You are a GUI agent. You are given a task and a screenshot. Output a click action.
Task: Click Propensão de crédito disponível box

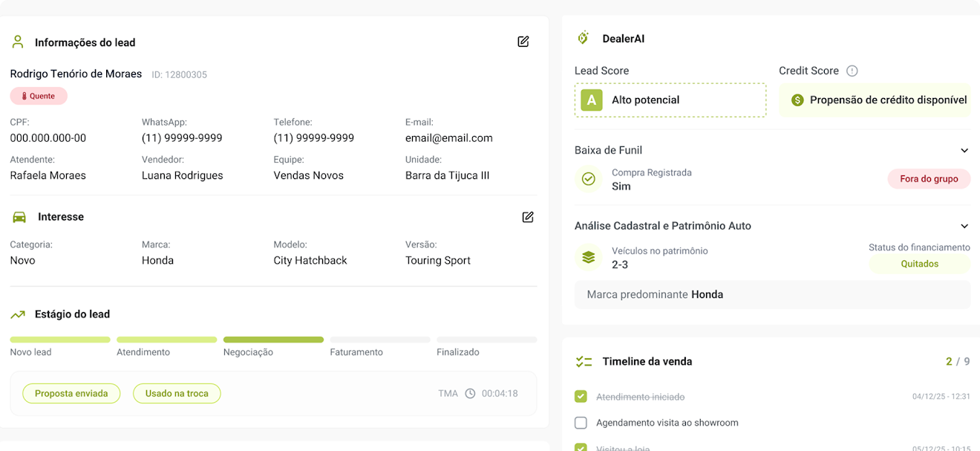(875, 100)
